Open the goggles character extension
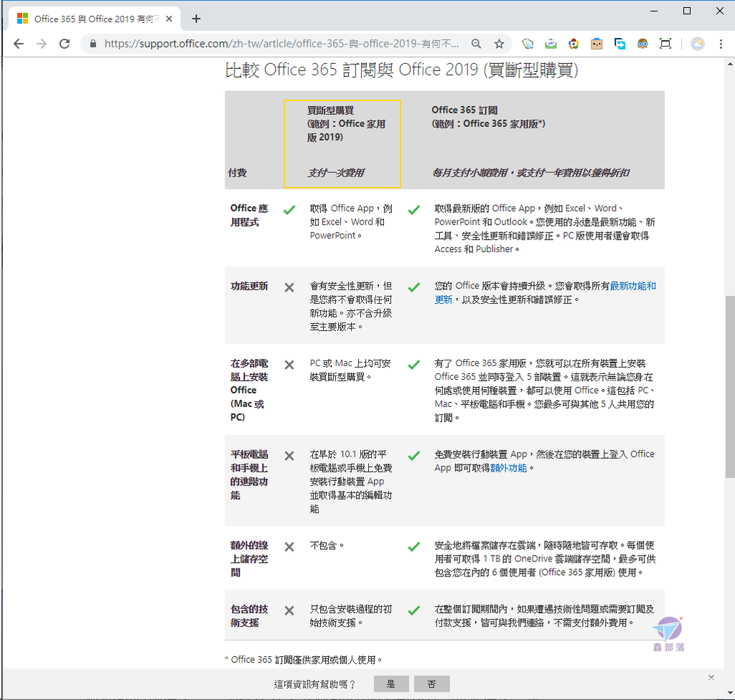Viewport: 735px width, 700px height. [x=642, y=44]
